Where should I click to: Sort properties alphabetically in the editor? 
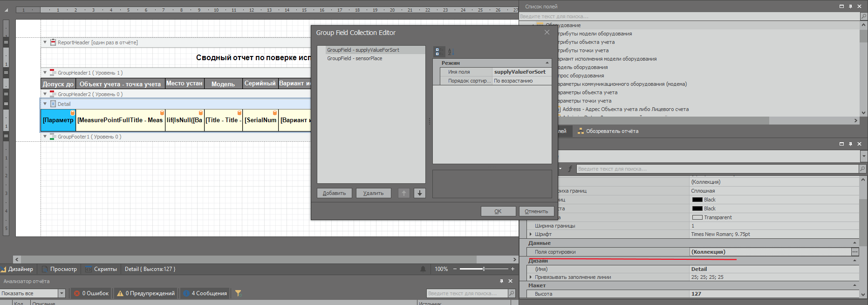click(x=451, y=52)
